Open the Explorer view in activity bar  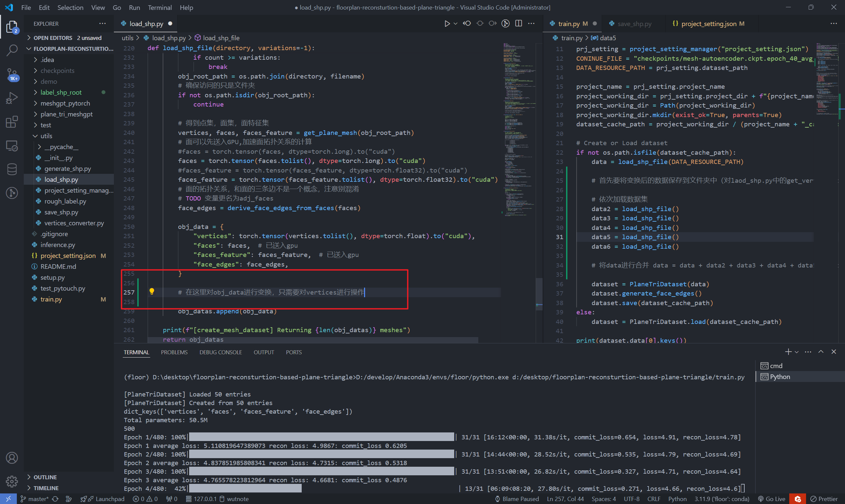click(12, 27)
